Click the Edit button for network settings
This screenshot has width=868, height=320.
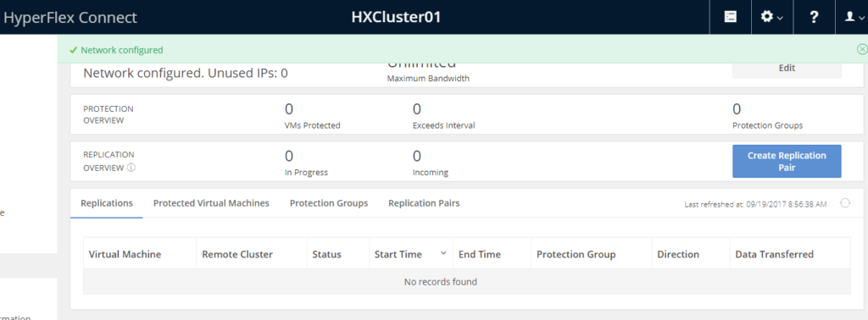pos(787,68)
